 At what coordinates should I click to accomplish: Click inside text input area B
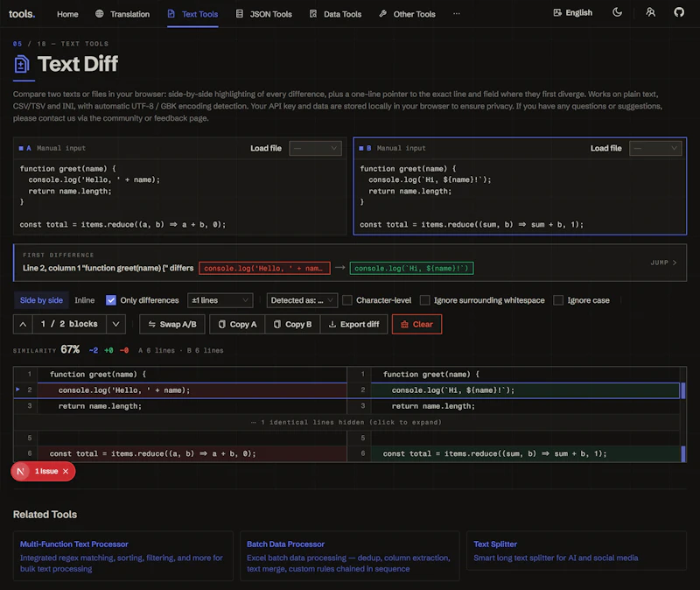click(x=520, y=196)
